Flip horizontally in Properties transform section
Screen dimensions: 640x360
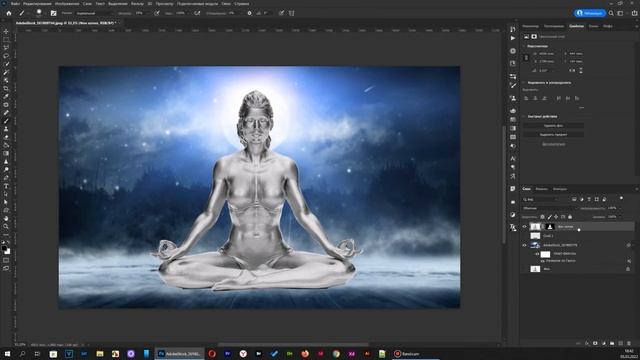click(572, 70)
